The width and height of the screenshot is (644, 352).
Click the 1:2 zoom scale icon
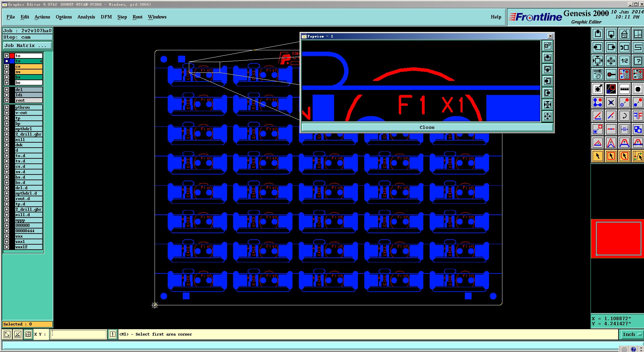click(x=625, y=61)
